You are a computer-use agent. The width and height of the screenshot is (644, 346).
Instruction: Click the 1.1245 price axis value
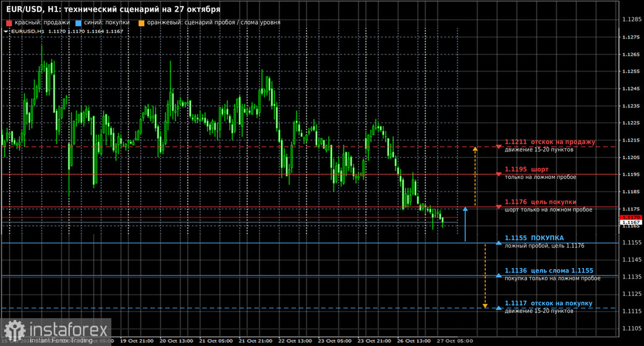coord(631,89)
